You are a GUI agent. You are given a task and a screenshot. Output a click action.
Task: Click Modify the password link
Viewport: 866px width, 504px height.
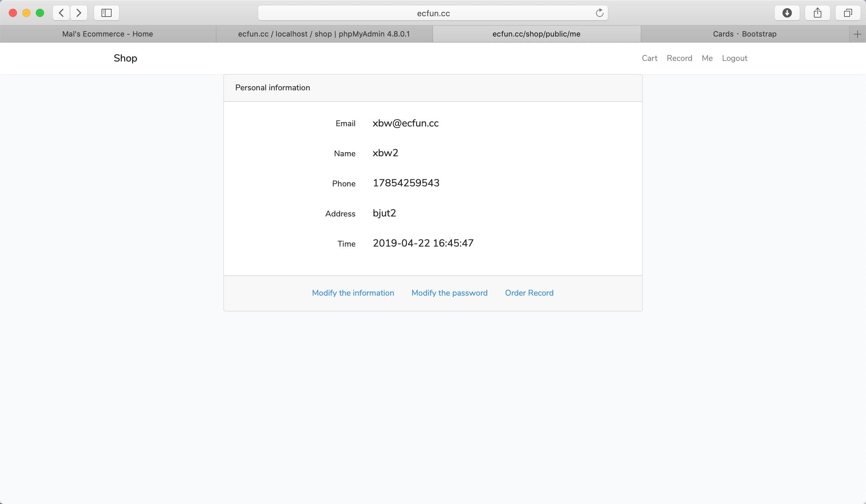(x=449, y=293)
